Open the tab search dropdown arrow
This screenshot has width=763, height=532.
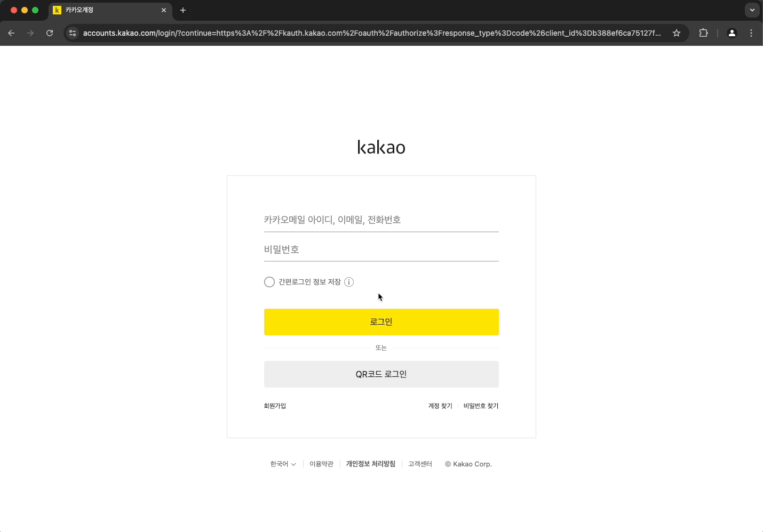click(752, 10)
